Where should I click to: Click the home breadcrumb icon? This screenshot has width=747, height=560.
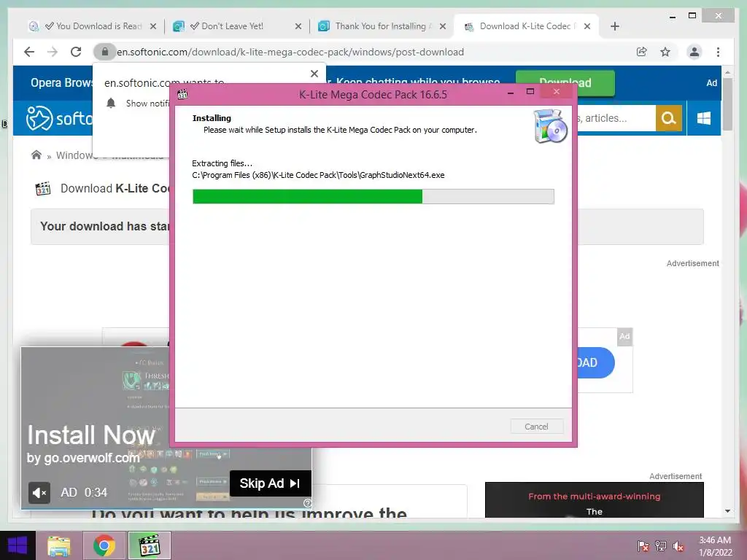[36, 155]
